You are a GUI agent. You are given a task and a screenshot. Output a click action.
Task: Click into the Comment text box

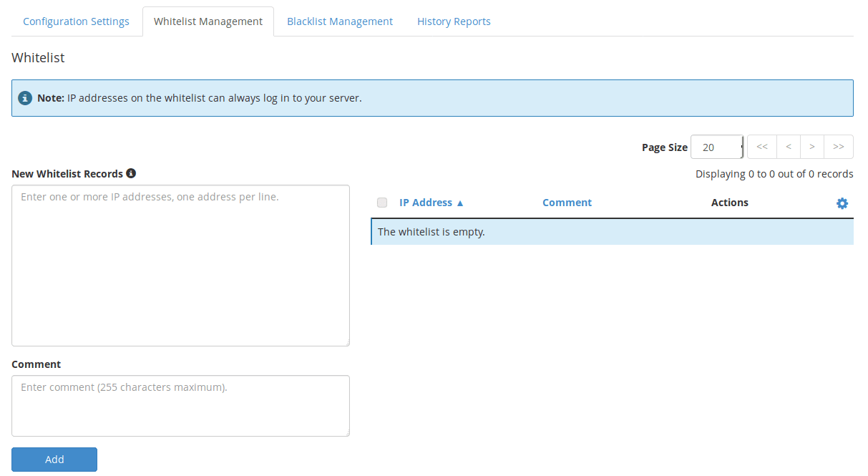pyautogui.click(x=180, y=406)
